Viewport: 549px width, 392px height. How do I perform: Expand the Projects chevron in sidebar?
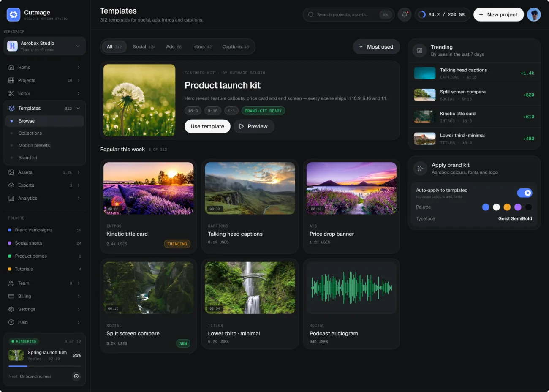click(x=79, y=80)
